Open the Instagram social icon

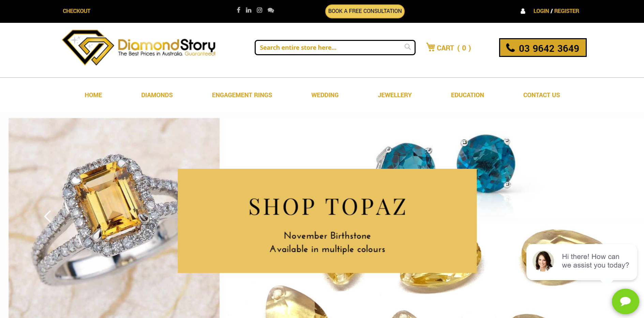(x=259, y=10)
